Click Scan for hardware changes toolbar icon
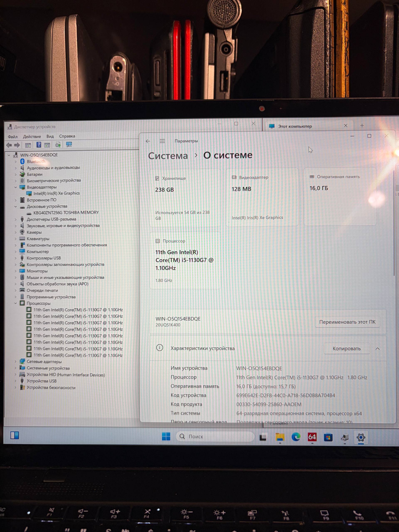Image resolution: width=399 pixels, height=532 pixels. pos(58,145)
